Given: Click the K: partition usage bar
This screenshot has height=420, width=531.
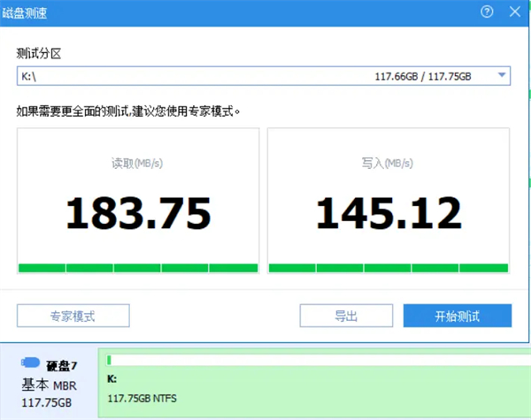Looking at the screenshot, I should (314, 360).
